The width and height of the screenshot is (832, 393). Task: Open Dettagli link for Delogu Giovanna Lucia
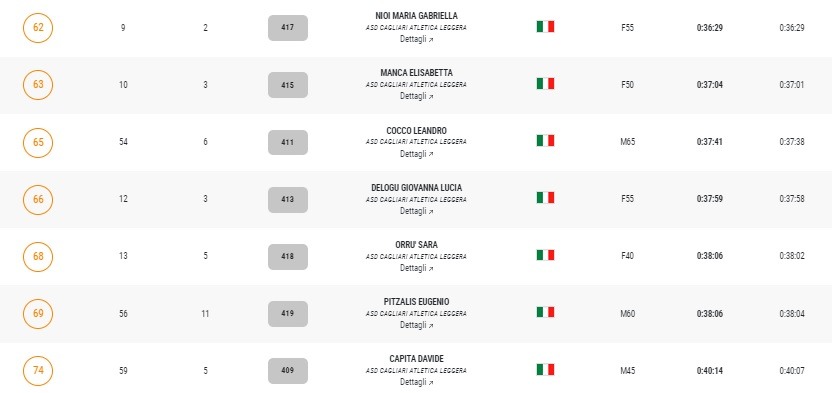(417, 211)
